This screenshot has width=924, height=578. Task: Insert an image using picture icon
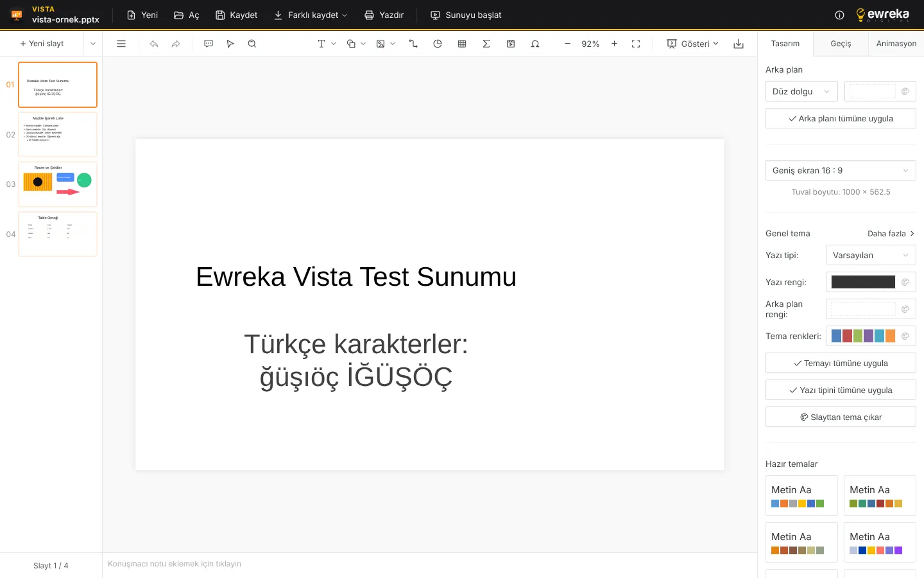[381, 44]
